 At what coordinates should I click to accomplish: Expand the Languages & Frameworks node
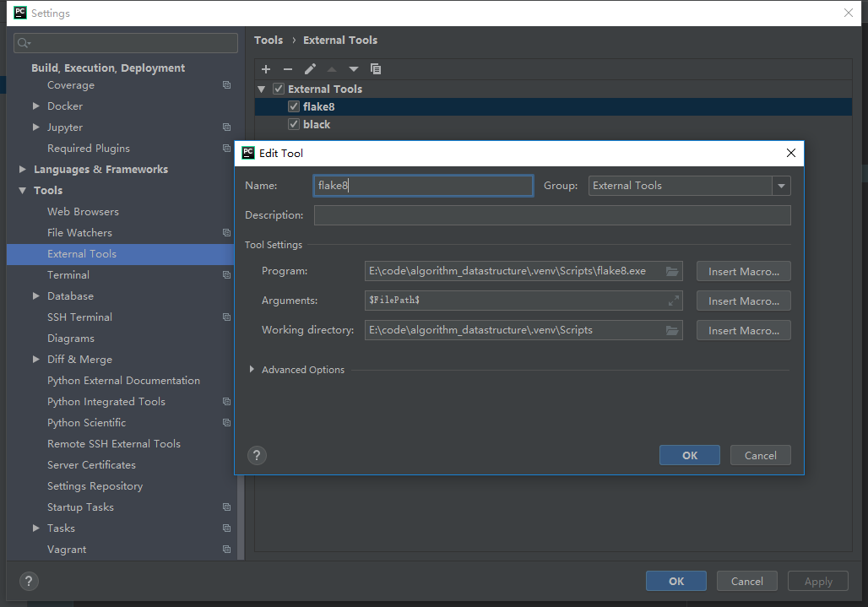[23, 170]
